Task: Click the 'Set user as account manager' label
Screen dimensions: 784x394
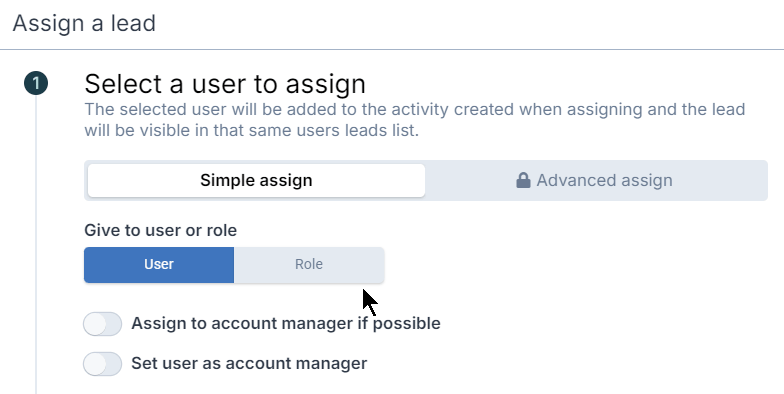Action: 249,363
